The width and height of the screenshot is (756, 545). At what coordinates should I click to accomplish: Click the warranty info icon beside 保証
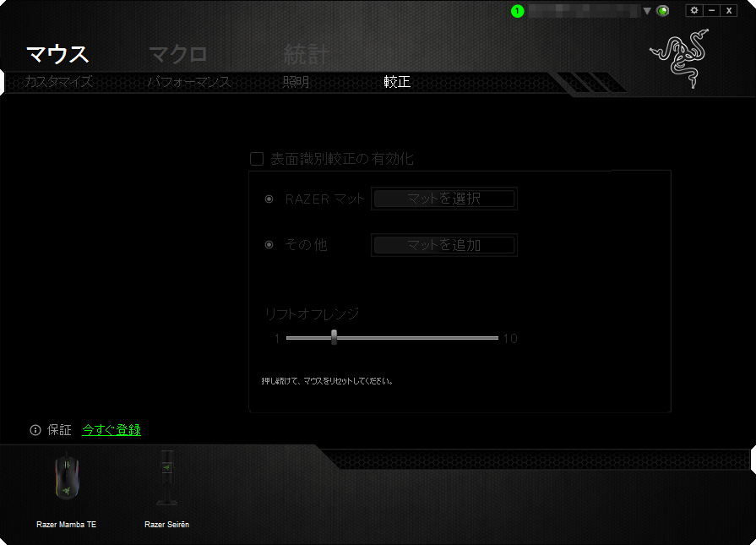[35, 430]
